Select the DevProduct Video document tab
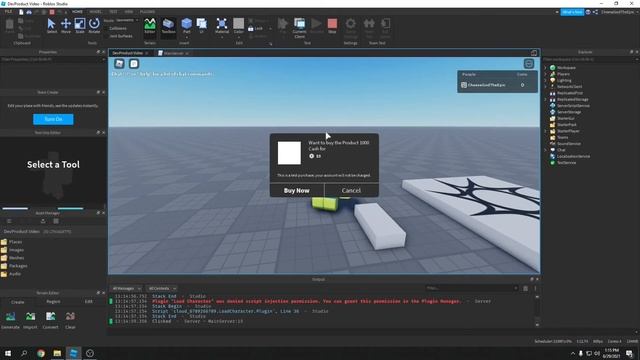This screenshot has height=360, width=640. tap(127, 53)
